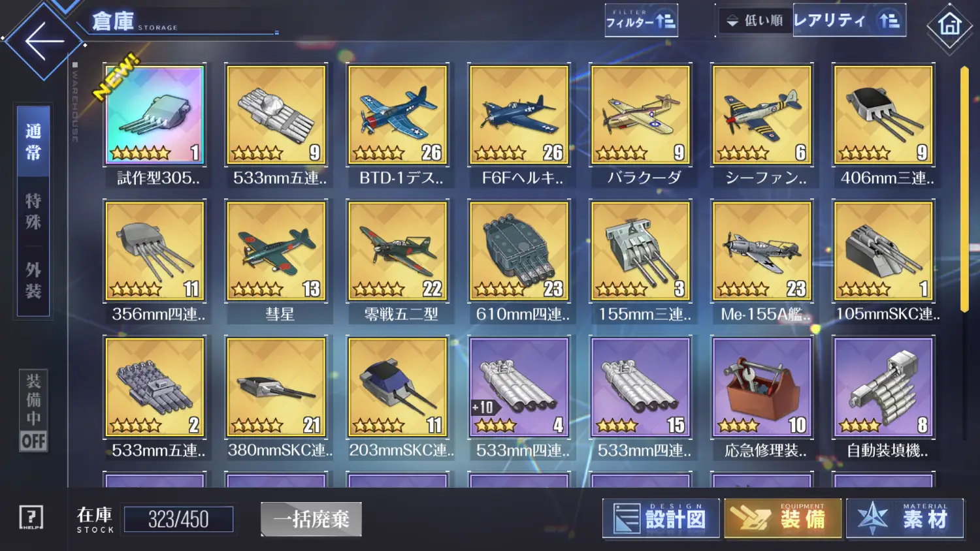Switch to the 特殊 side tab
The image size is (980, 551).
(x=33, y=211)
